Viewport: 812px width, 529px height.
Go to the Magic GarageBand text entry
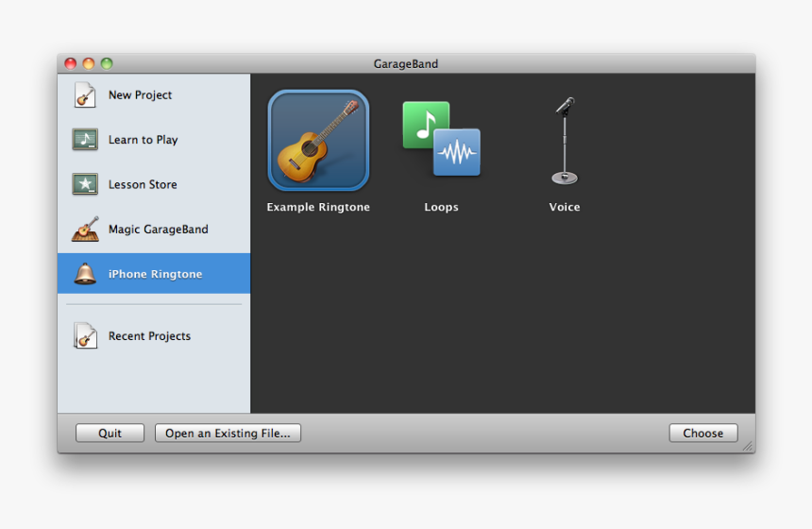coord(158,230)
